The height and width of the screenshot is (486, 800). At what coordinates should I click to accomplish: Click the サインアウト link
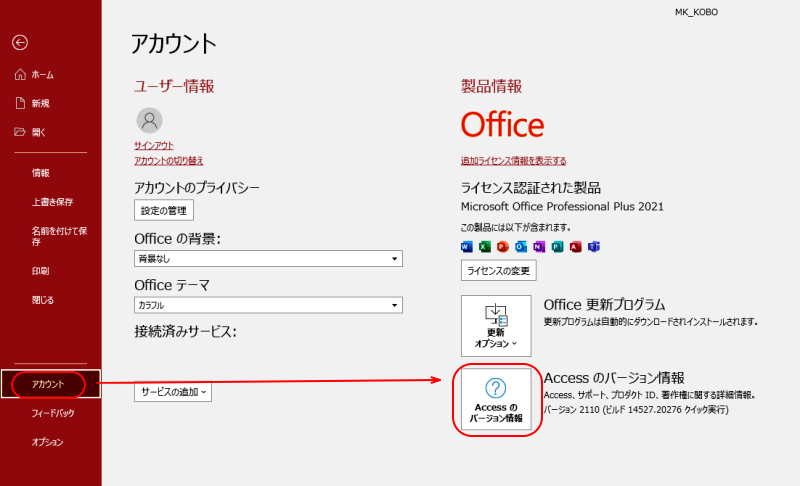pos(154,145)
